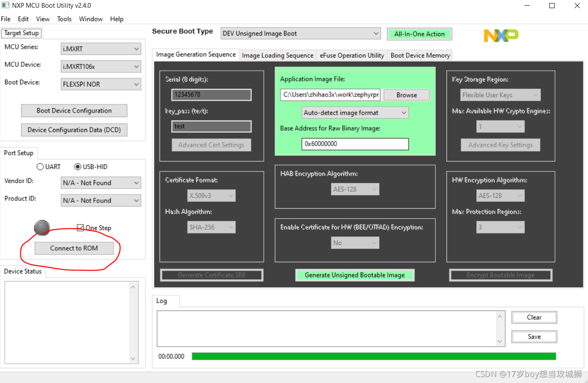Switch to eFuse Operation Utility tab
The image size is (588, 383).
click(x=352, y=55)
